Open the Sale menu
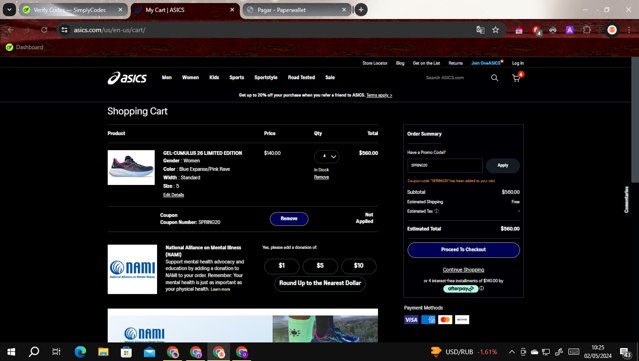 (330, 77)
